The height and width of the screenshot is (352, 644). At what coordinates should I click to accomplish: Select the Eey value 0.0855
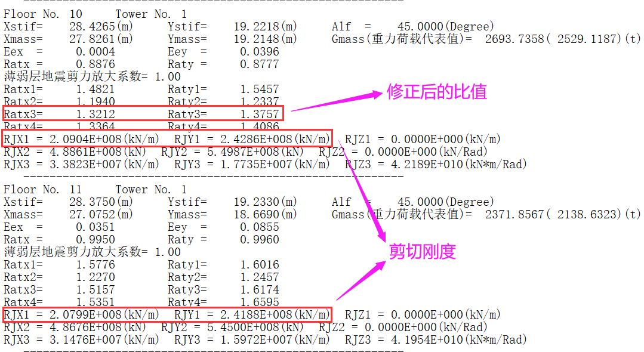pos(260,227)
